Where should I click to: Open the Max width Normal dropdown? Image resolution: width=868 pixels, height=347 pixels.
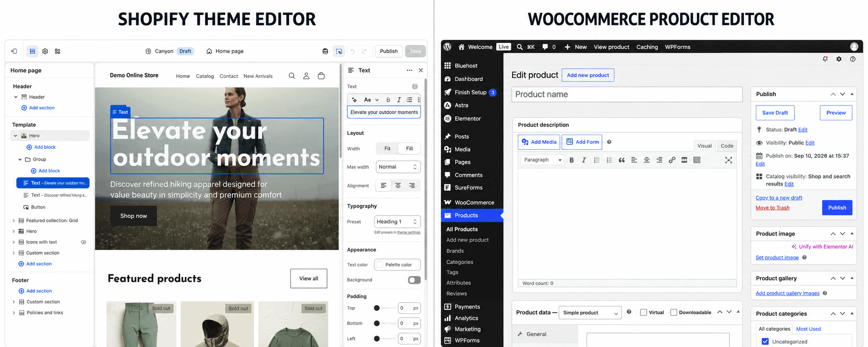pyautogui.click(x=398, y=167)
